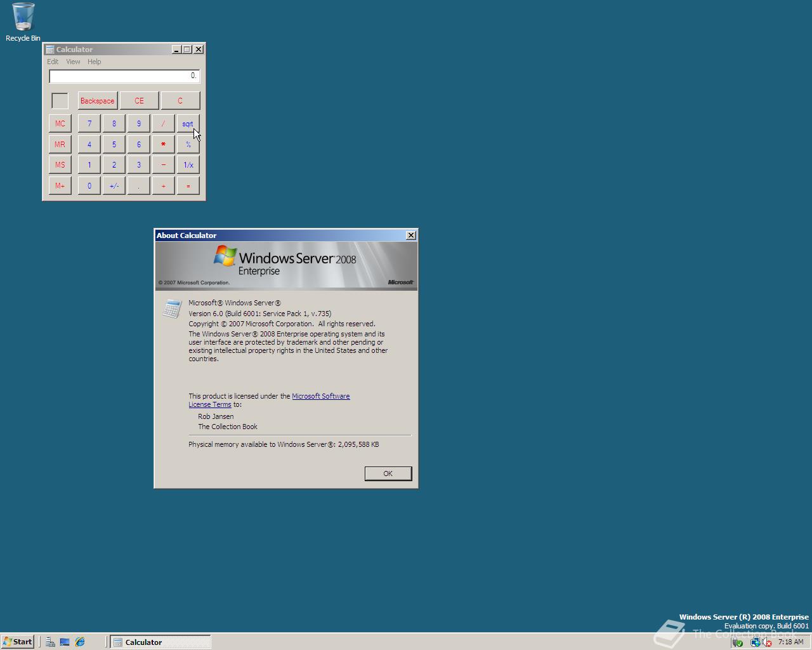Image resolution: width=812 pixels, height=650 pixels.
Task: Click the 9 digit key
Action: coord(139,124)
